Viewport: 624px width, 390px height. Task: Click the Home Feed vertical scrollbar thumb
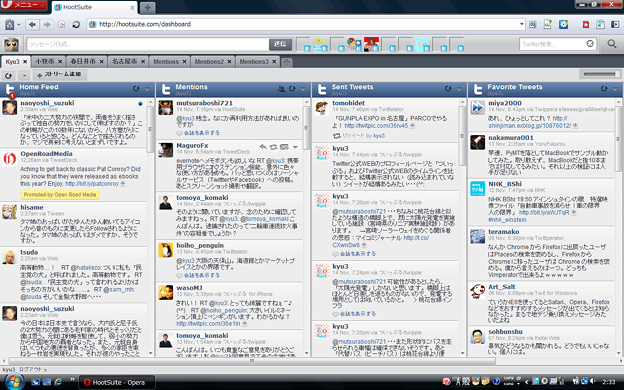(x=150, y=129)
